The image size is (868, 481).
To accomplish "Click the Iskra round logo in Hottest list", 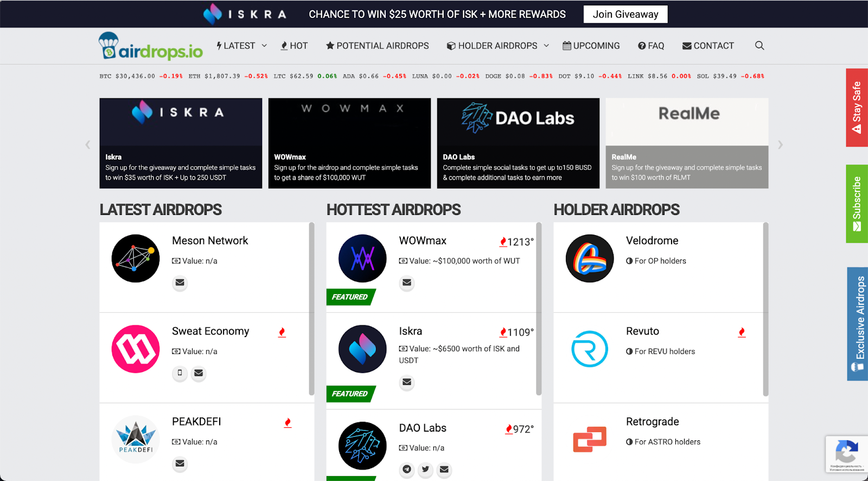I will coord(362,349).
